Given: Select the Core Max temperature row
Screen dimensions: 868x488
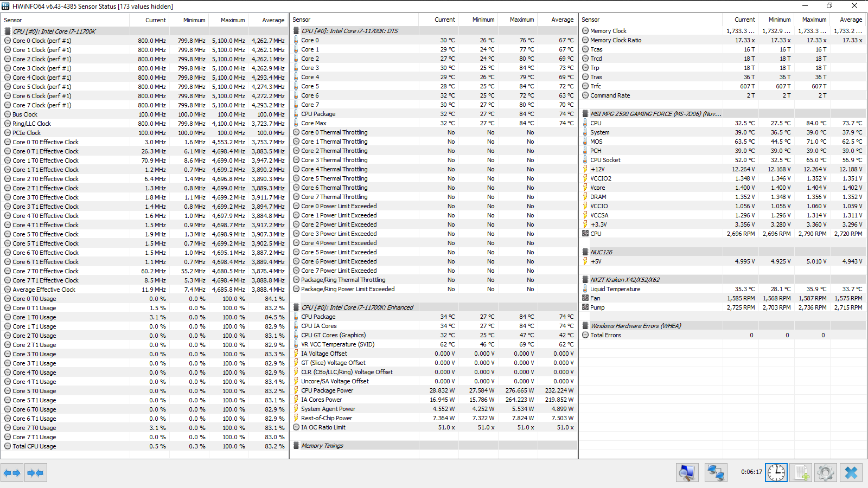Looking at the screenshot, I should coord(434,123).
